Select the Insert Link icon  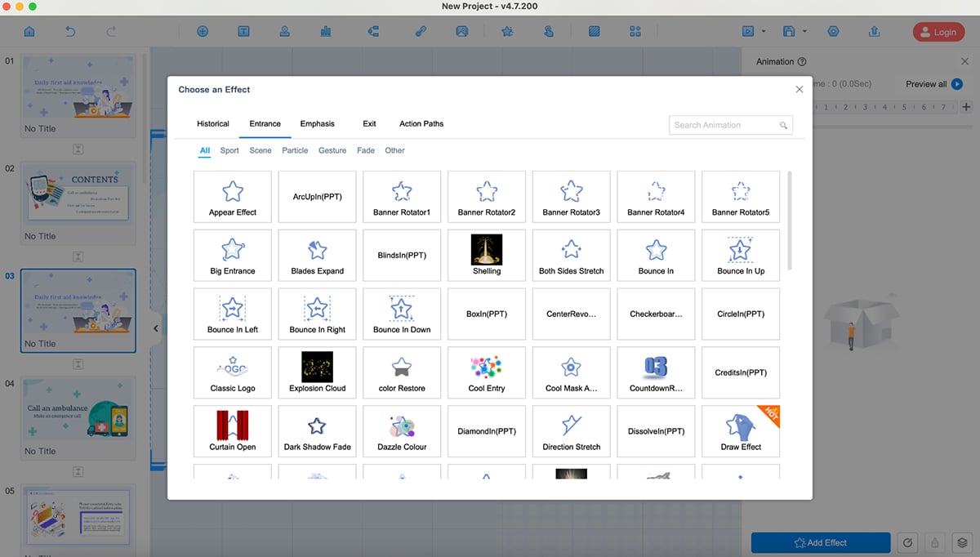(x=421, y=31)
